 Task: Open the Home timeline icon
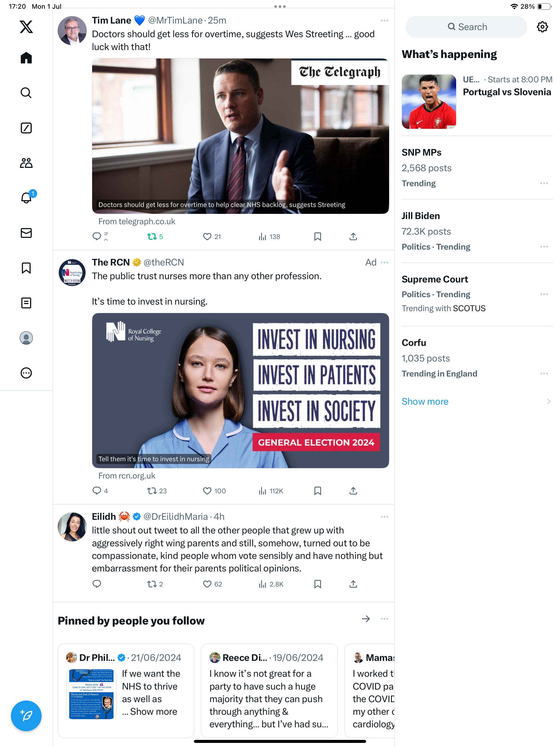coord(26,58)
